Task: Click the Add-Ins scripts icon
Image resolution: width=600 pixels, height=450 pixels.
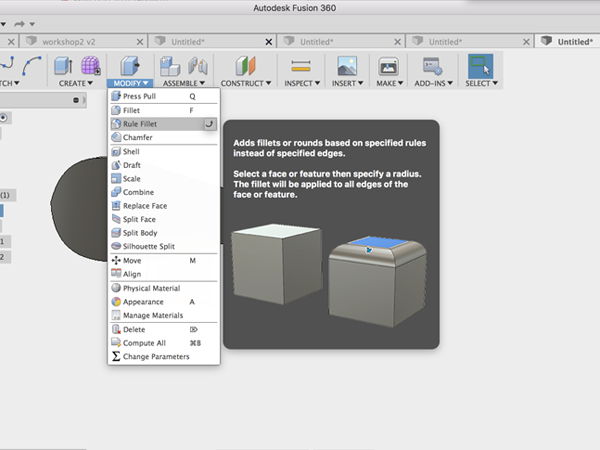Action: click(x=433, y=66)
